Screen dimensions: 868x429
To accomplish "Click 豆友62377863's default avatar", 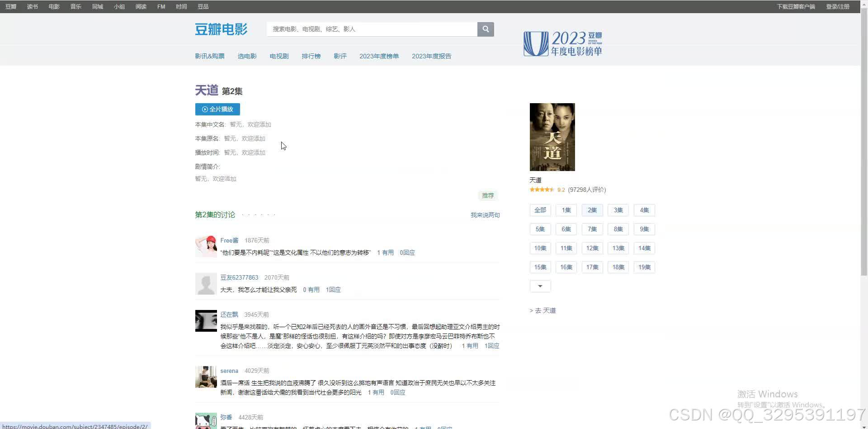I will tap(206, 283).
